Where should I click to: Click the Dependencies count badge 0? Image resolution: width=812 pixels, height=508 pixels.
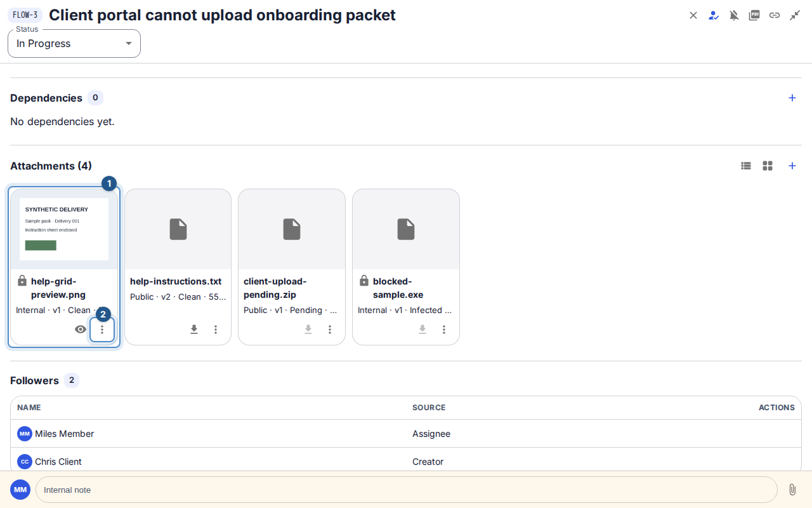click(x=96, y=98)
